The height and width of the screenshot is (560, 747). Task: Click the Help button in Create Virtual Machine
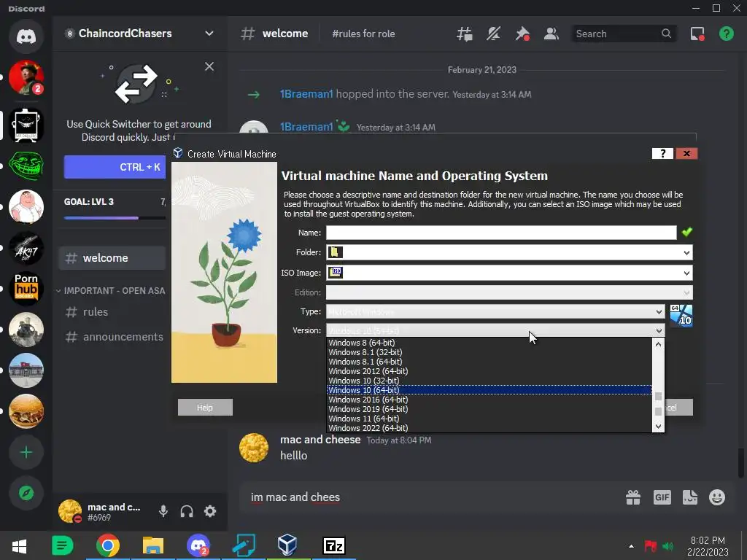point(205,408)
